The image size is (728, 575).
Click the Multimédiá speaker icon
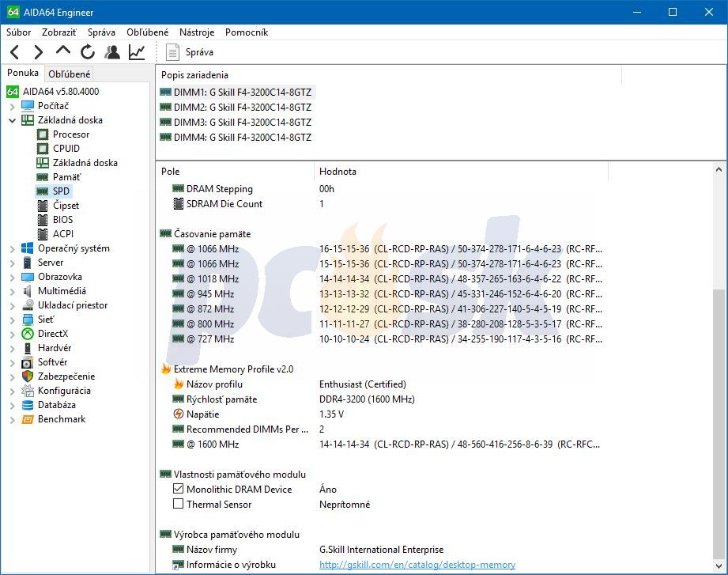pyautogui.click(x=28, y=291)
